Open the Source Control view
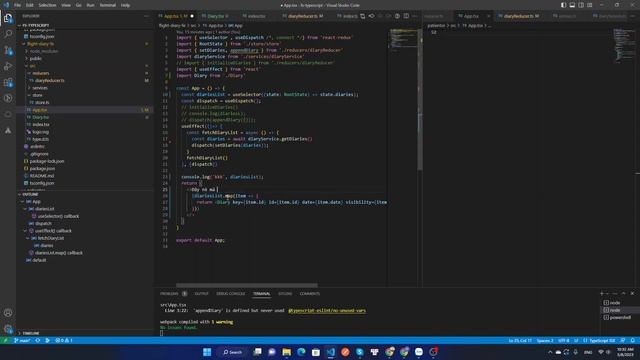 (x=8, y=50)
